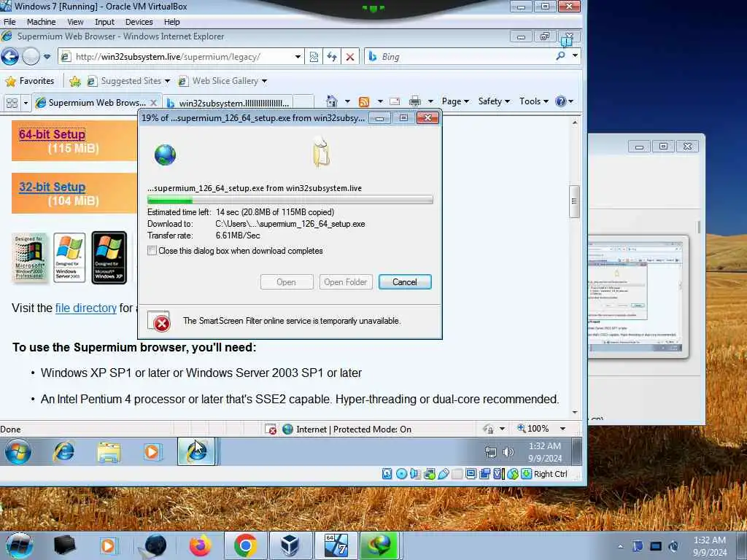Open the VirtualBox File menu
This screenshot has height=560, width=747.
click(9, 22)
